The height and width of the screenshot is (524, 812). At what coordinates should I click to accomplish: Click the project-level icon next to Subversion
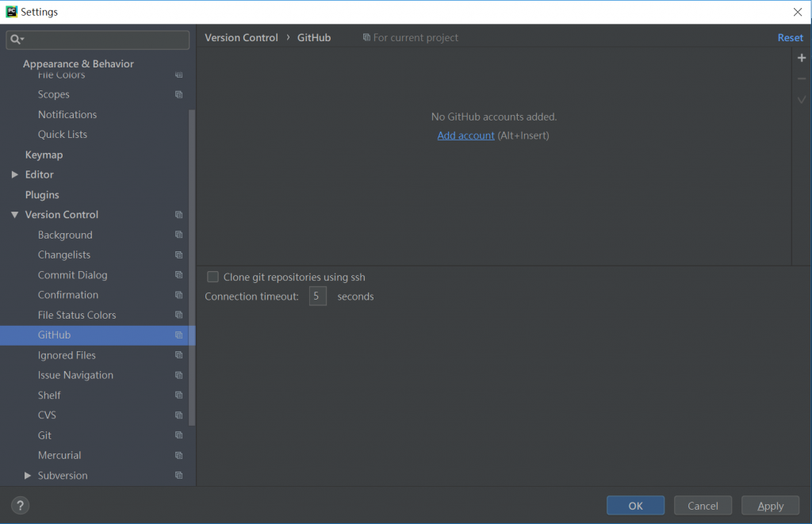click(x=178, y=476)
